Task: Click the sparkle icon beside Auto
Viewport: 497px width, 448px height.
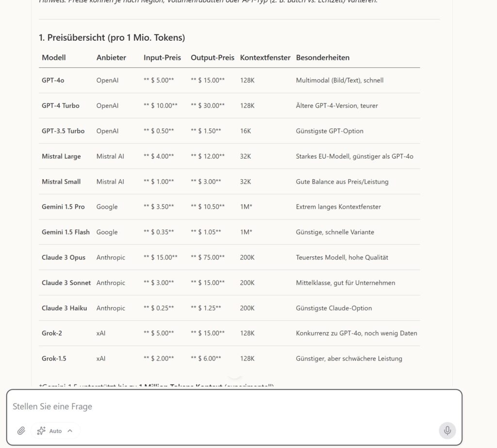Action: (x=41, y=431)
